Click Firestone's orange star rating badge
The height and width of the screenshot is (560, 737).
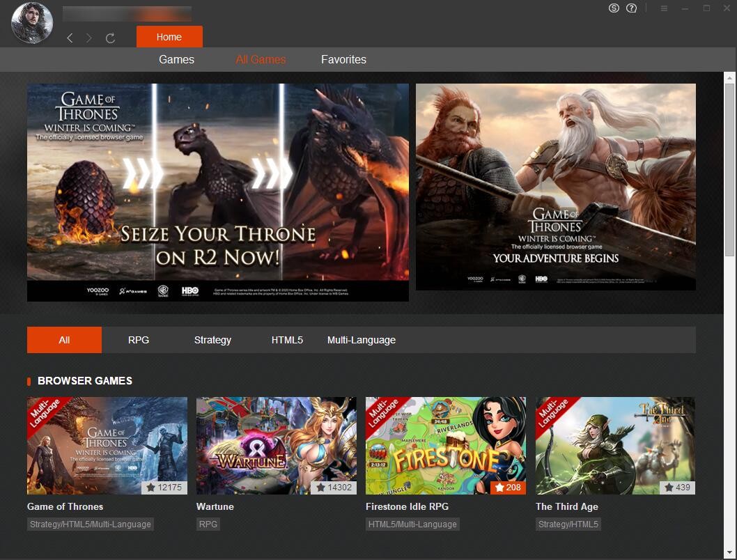click(506, 488)
